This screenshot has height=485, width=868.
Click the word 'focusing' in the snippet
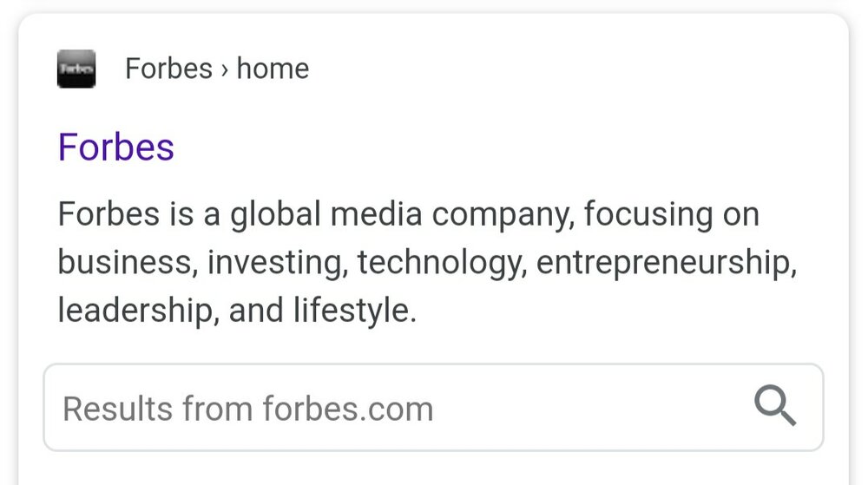coord(648,215)
